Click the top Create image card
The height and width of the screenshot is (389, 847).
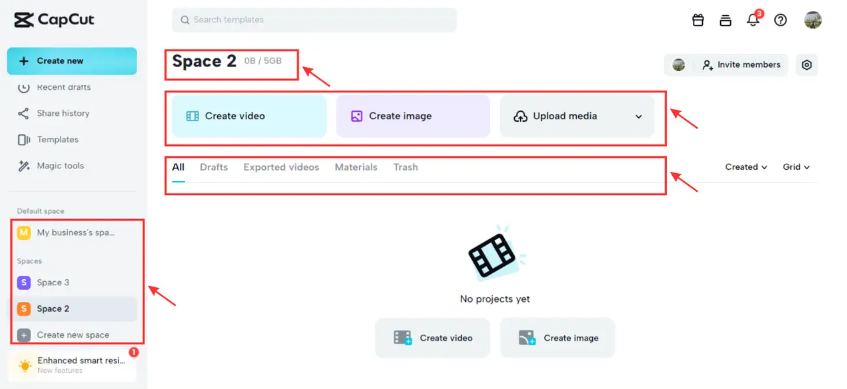click(413, 116)
